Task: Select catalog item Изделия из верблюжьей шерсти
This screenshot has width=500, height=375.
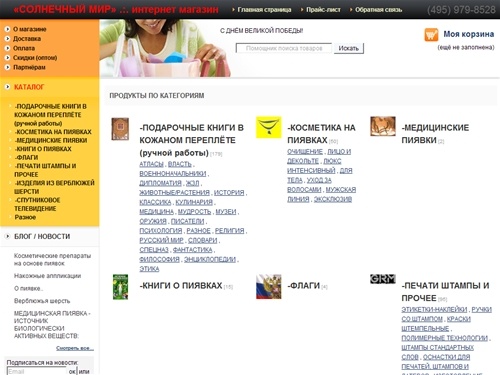Action: [x=54, y=187]
